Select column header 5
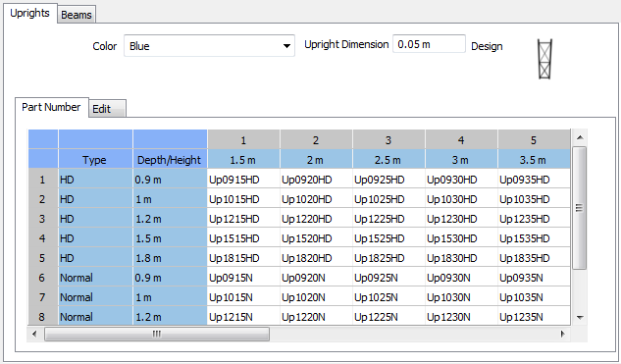621x364 pixels. tap(534, 139)
